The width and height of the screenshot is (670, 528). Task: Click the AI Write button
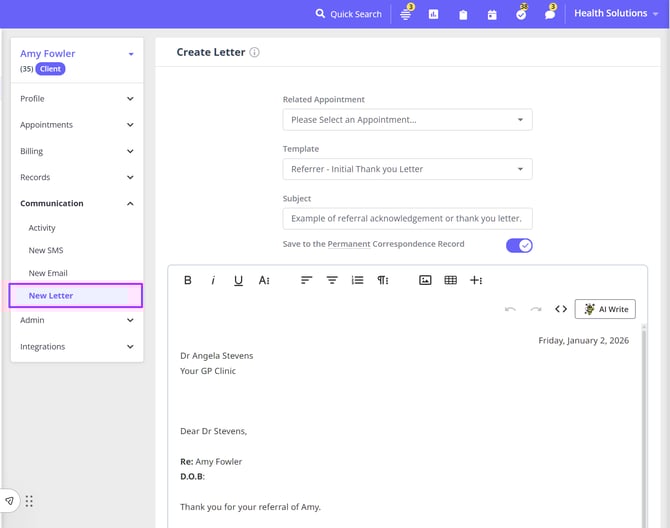pyautogui.click(x=605, y=309)
